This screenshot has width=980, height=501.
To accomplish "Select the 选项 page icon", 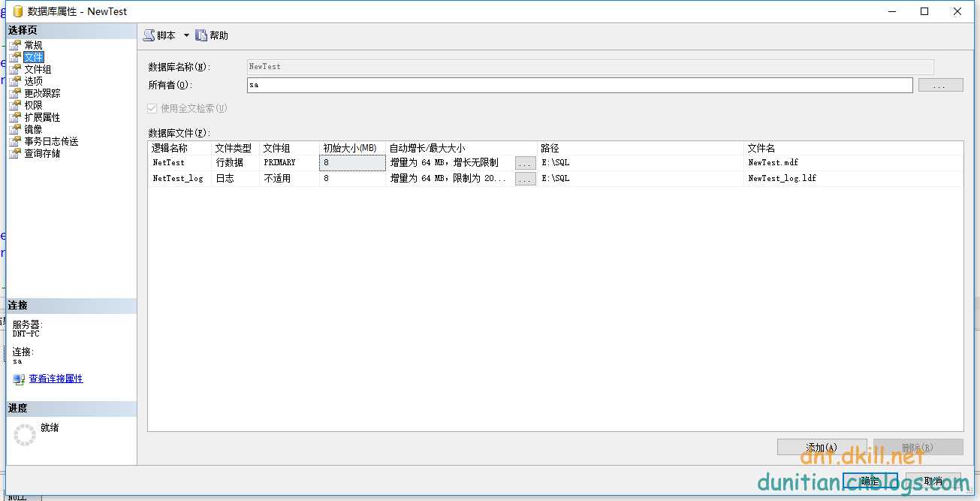I will pos(15,81).
